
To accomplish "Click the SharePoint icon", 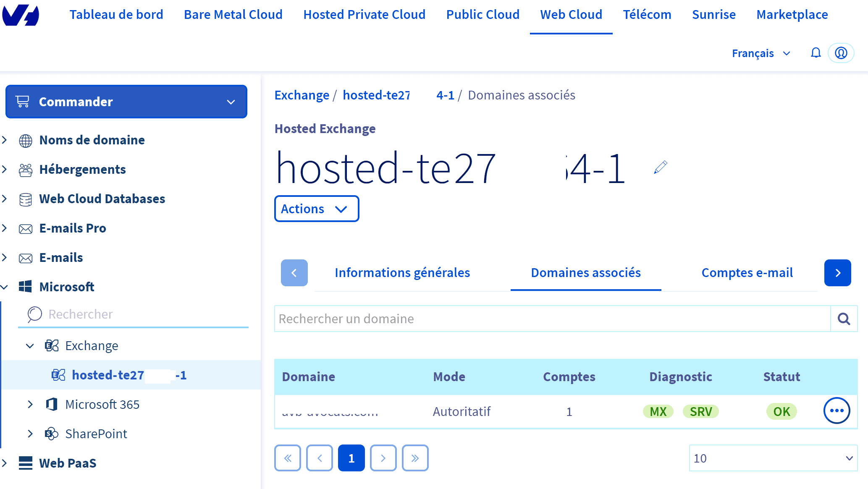I will (x=52, y=434).
